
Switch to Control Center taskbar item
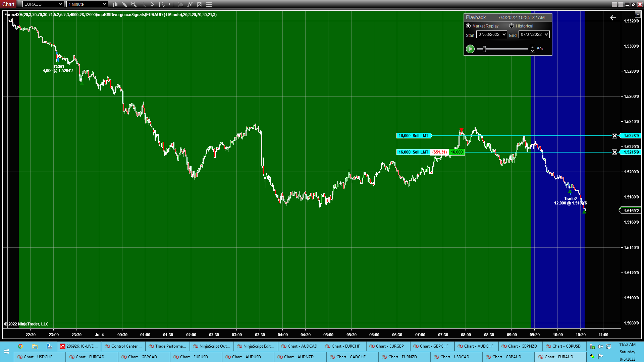pyautogui.click(x=123, y=346)
